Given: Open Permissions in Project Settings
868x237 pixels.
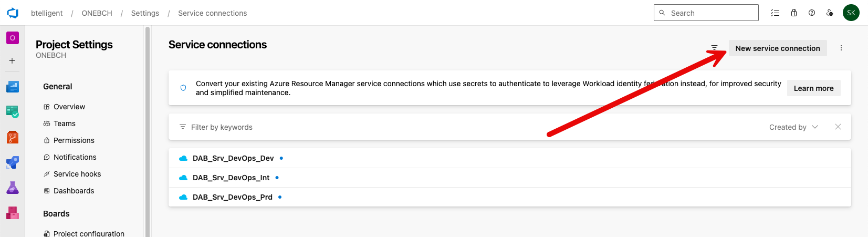Looking at the screenshot, I should coord(74,140).
